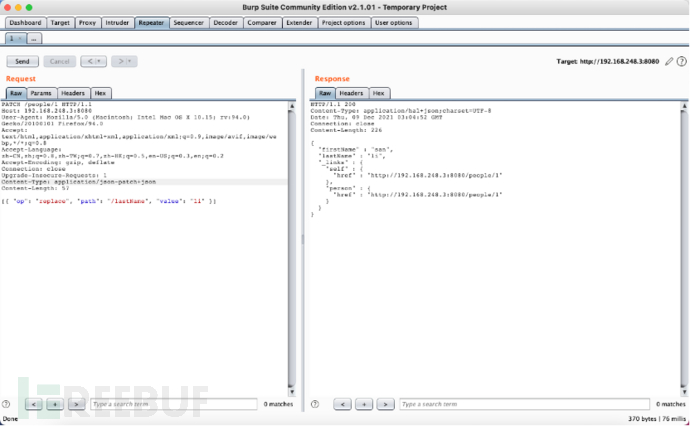
Task: Click the Done status text
Action: click(11, 419)
